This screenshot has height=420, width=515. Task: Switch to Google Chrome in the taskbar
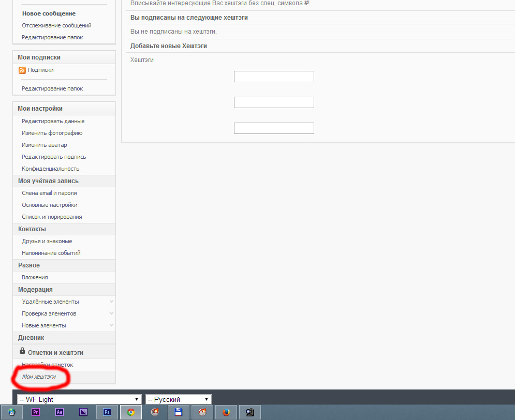pos(131,412)
